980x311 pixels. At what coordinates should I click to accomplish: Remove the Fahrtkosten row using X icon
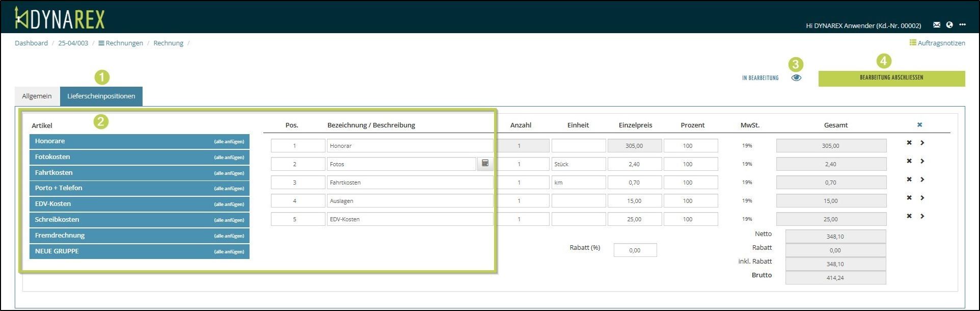click(909, 179)
